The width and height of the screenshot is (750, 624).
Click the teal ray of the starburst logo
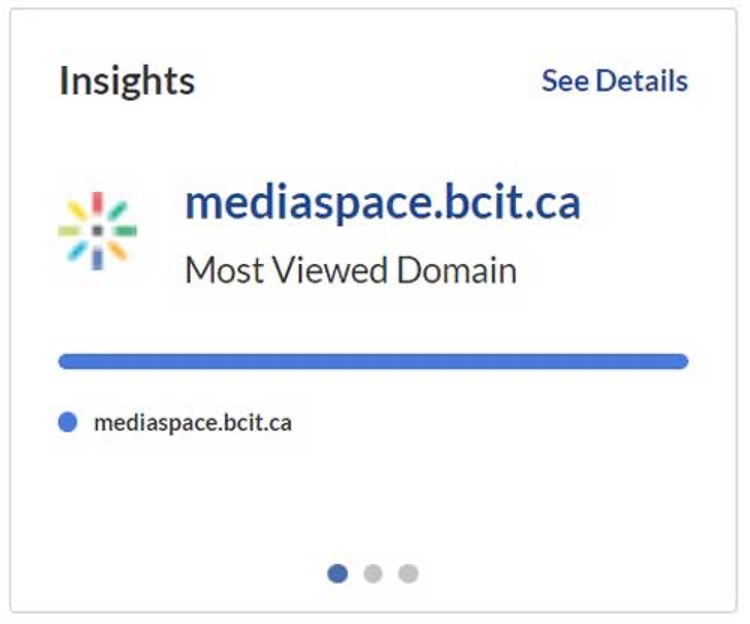point(117,211)
